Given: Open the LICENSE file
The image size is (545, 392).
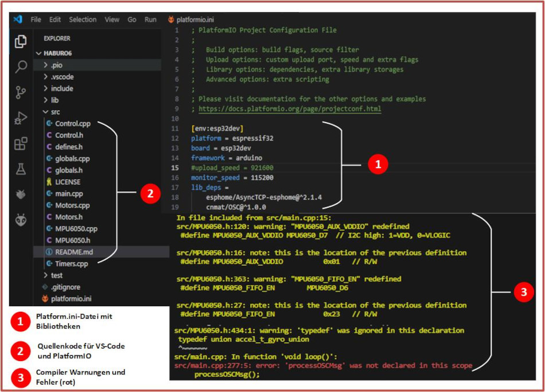Looking at the screenshot, I should tap(64, 182).
